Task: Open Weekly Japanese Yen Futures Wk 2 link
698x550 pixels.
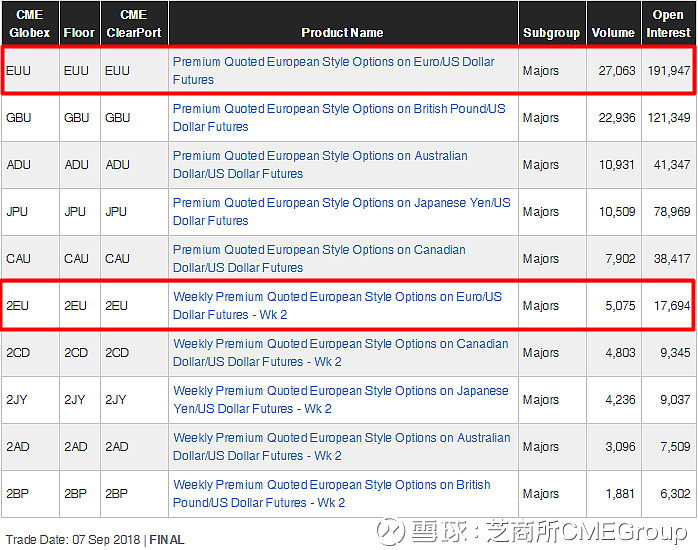Action: click(x=341, y=400)
